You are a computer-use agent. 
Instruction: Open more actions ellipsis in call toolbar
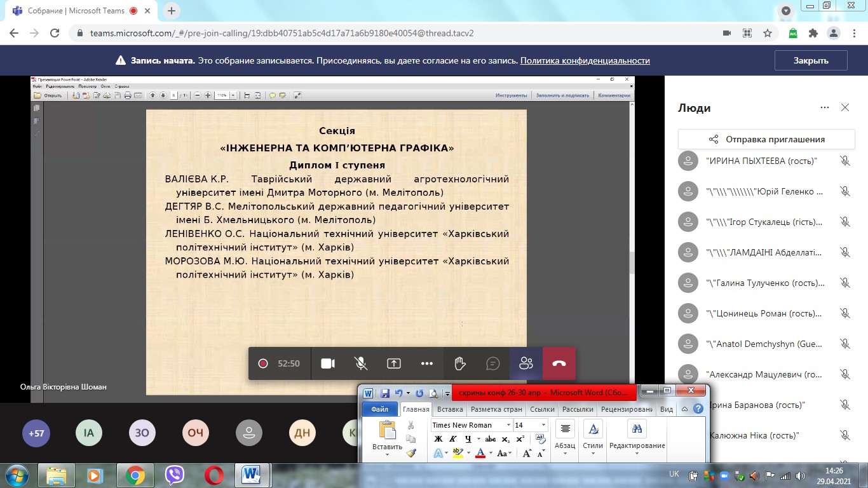(426, 363)
